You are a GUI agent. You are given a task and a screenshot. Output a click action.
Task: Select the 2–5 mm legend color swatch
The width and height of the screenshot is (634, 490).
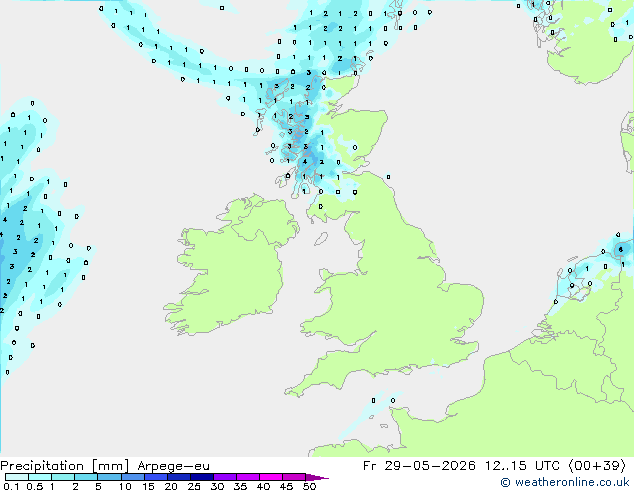pos(86,477)
